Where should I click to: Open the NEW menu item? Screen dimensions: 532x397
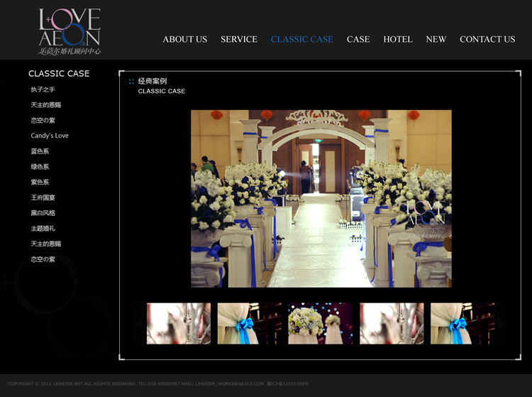click(x=436, y=40)
